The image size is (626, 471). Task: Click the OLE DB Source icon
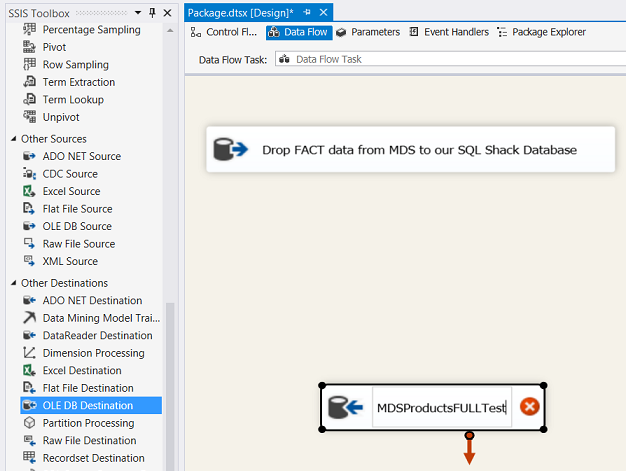(29, 226)
